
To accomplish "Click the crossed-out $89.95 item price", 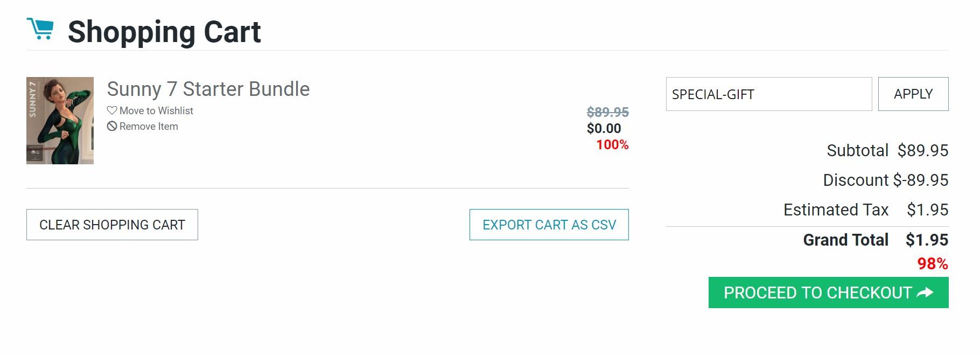I will pyautogui.click(x=607, y=112).
